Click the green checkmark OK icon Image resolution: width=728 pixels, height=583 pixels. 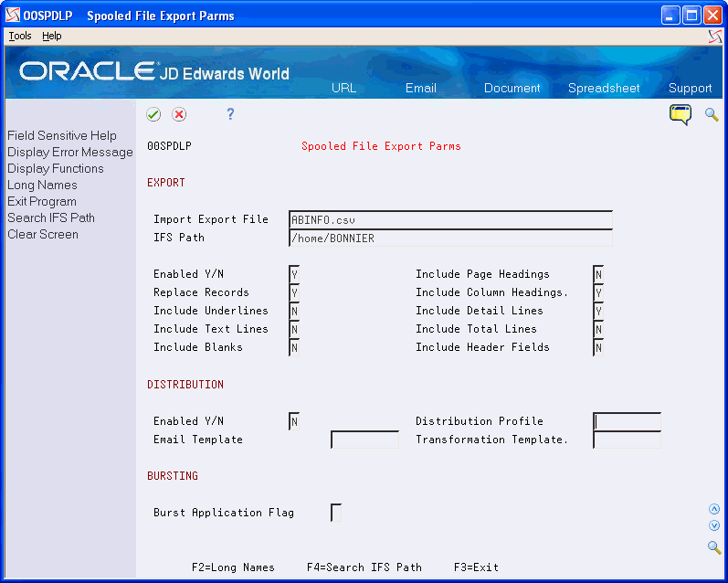(153, 114)
